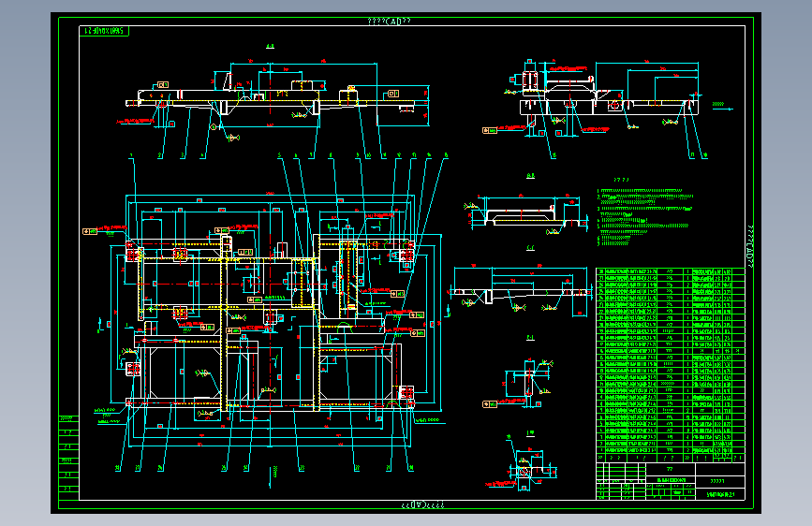
Task: Click the header row at the parts list bottom
Action: click(671, 458)
